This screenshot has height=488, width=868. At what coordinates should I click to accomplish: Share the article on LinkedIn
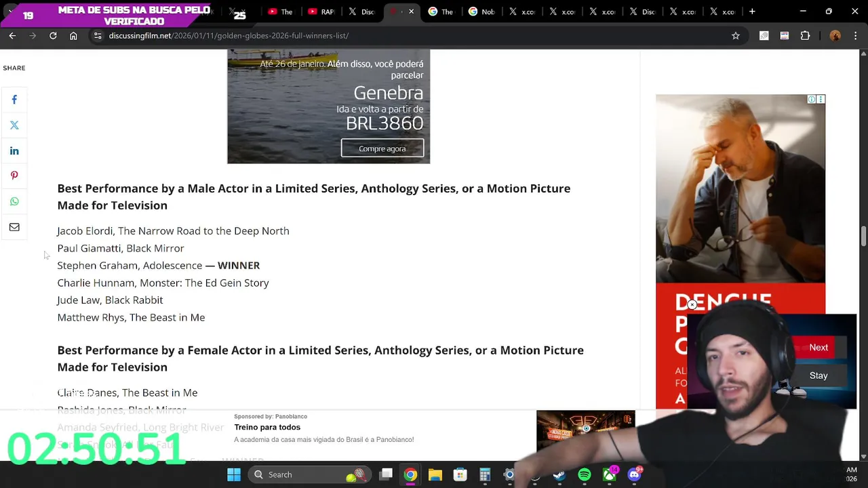pyautogui.click(x=14, y=151)
